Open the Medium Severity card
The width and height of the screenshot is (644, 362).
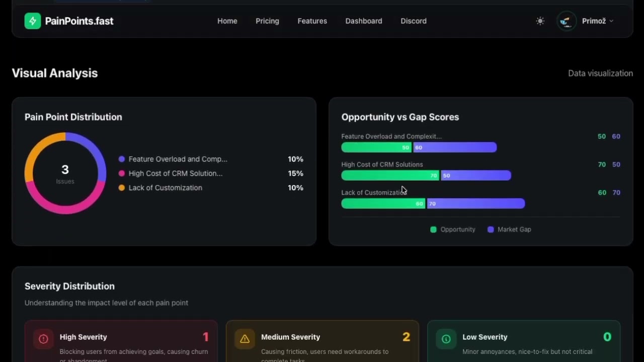click(323, 341)
